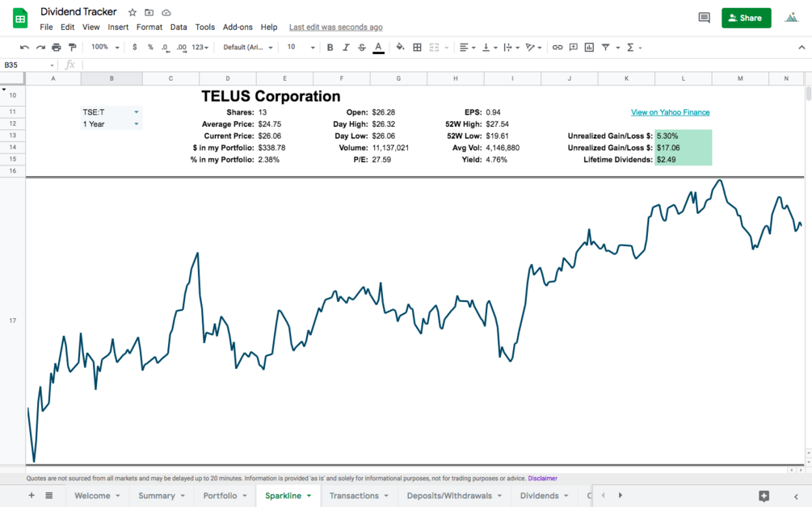Open the font size 10 dropdown

[301, 47]
